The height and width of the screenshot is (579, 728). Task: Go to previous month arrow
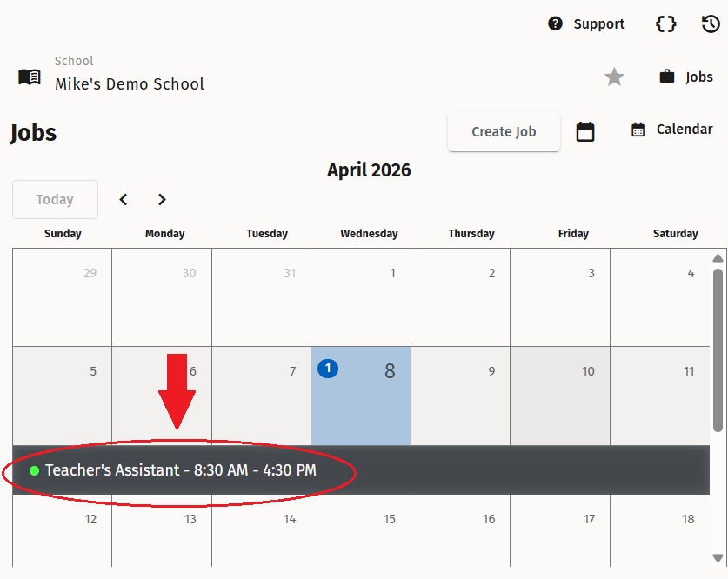124,200
